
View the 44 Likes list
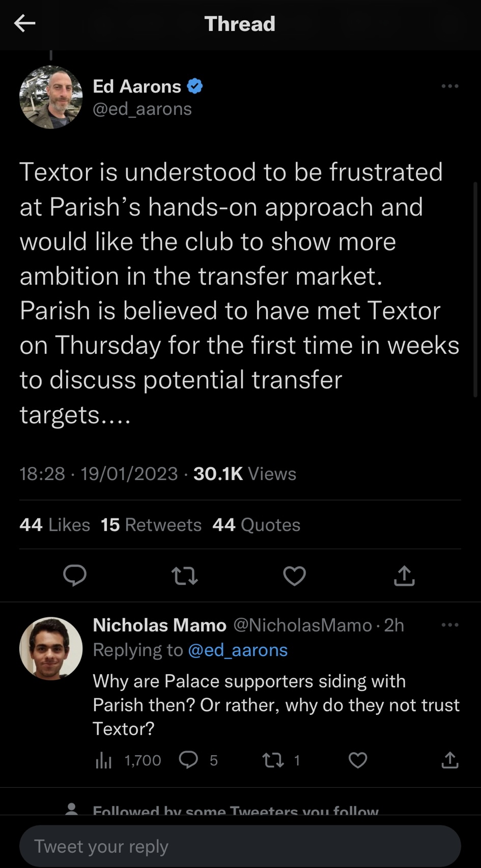(x=54, y=525)
